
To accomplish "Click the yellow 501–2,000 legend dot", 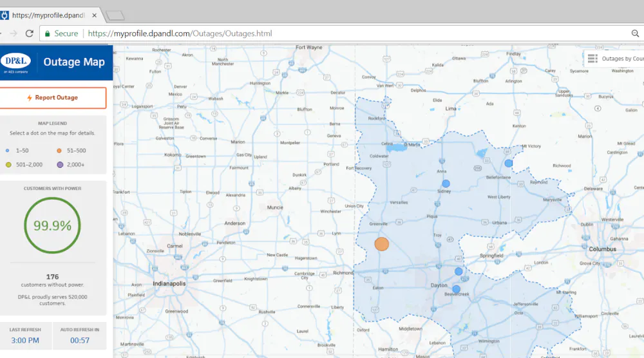I will point(8,165).
